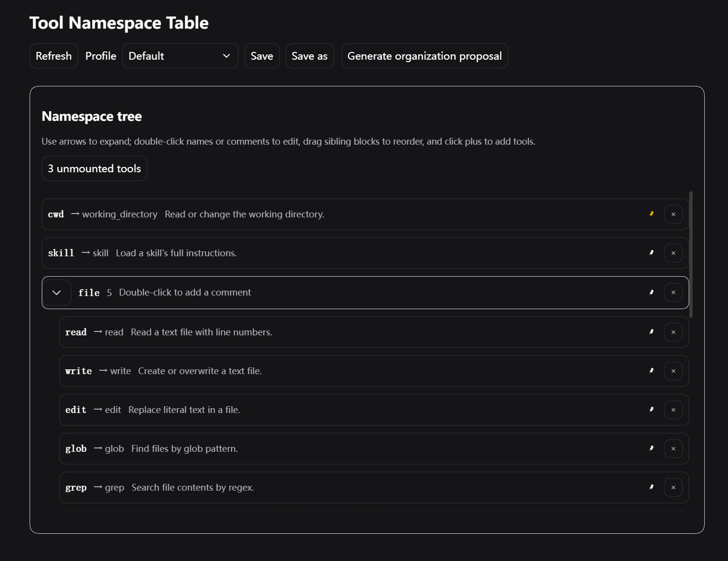Click the namespace tree vertical scrollbar
Image resolution: width=728 pixels, height=561 pixels.
(x=691, y=255)
